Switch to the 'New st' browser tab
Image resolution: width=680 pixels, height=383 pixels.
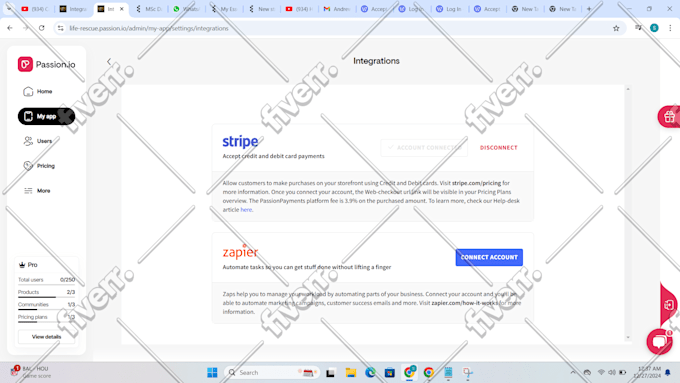[x=262, y=9]
